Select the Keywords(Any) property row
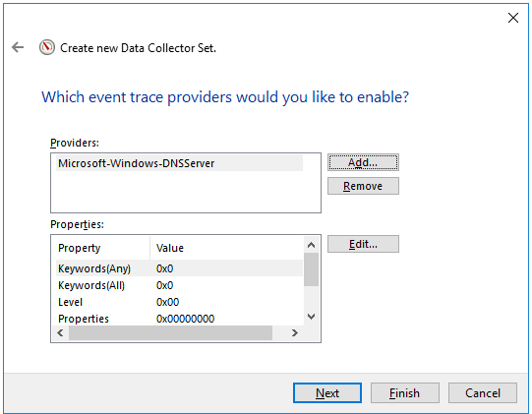 pos(179,268)
